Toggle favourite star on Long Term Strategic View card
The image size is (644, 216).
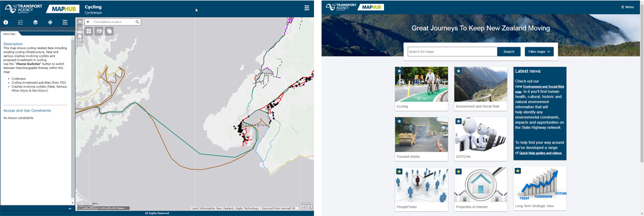[x=518, y=171]
